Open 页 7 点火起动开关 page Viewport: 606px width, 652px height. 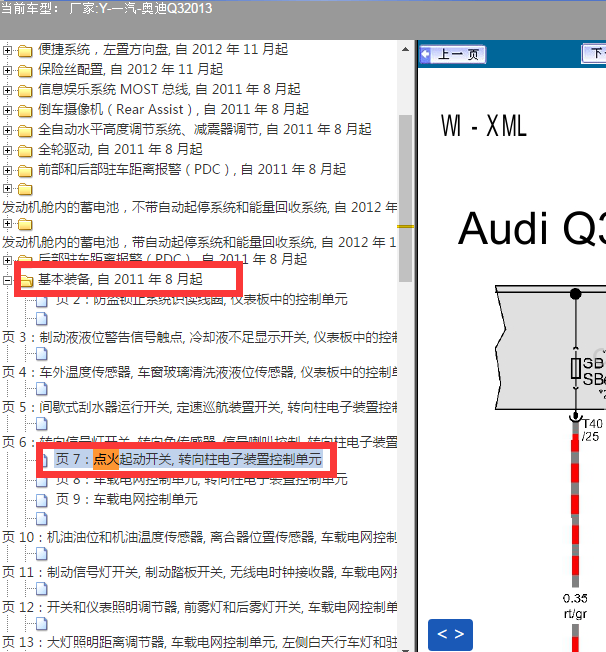point(189,459)
